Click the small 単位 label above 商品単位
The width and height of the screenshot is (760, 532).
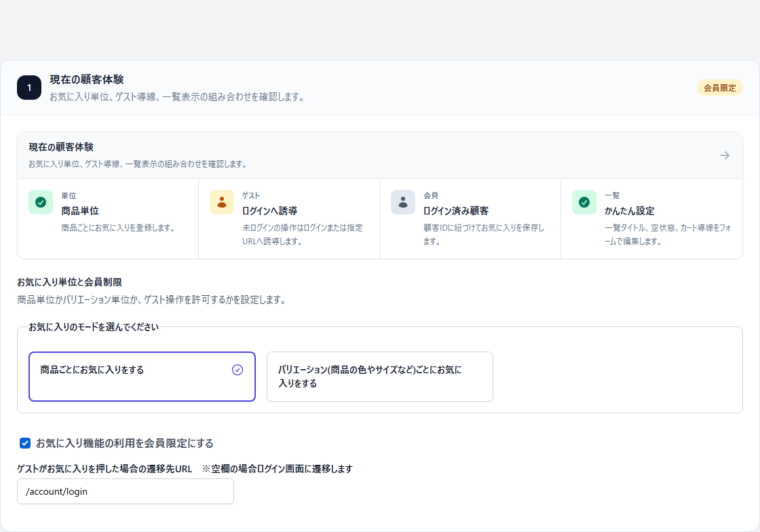[69, 195]
